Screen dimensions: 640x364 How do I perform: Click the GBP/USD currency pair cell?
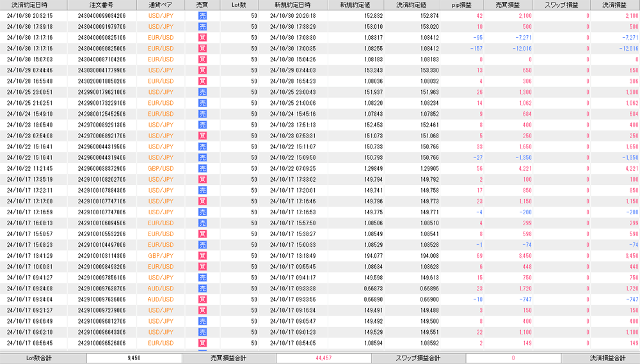pos(161,168)
